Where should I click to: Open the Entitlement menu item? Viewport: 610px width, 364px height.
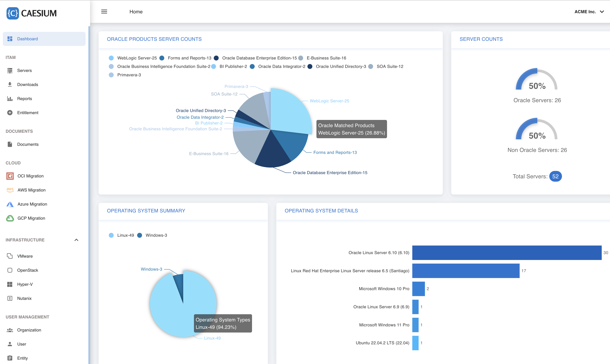coord(44,113)
